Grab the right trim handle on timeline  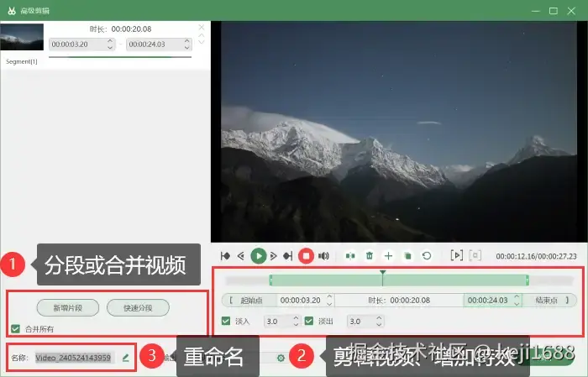528,280
